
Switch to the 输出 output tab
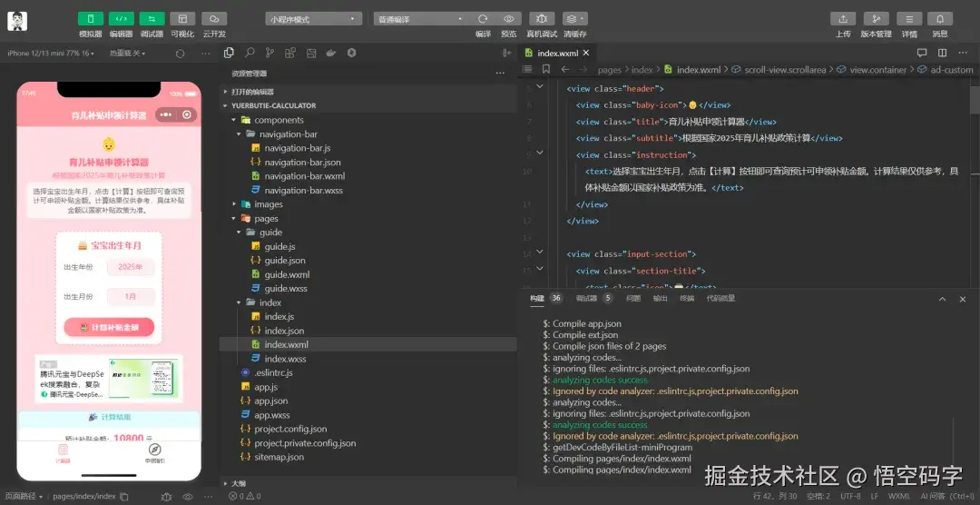(x=660, y=299)
